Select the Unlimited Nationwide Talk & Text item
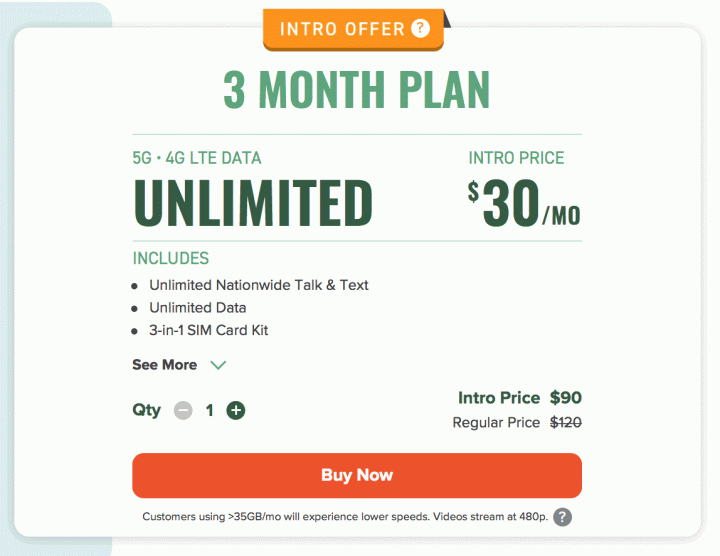 259,285
